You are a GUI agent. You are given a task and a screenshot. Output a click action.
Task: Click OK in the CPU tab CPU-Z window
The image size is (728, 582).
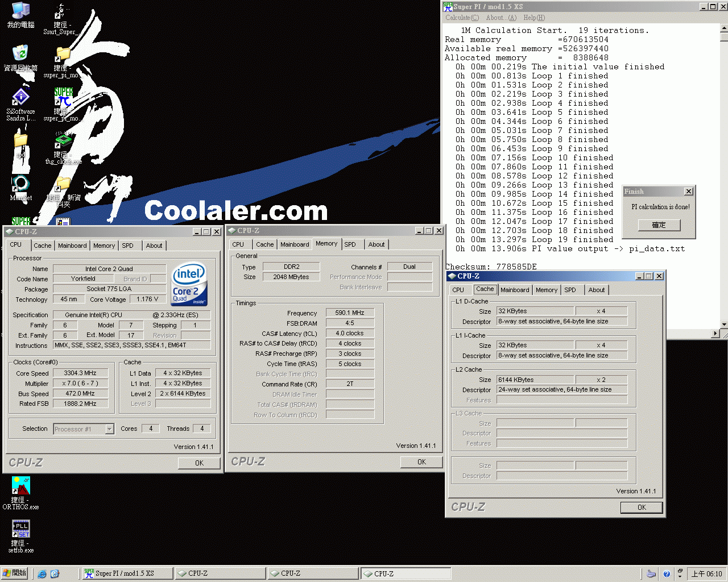coord(199,463)
